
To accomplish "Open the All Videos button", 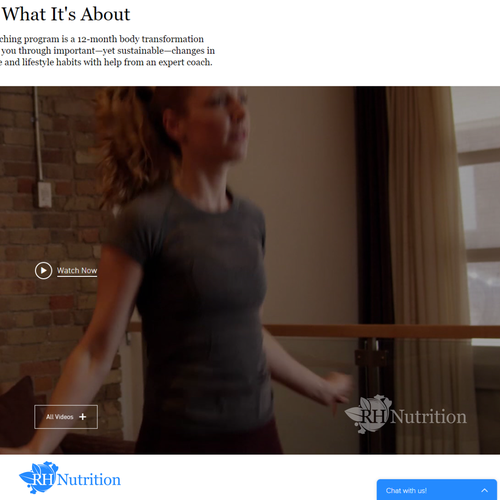I will tap(66, 417).
